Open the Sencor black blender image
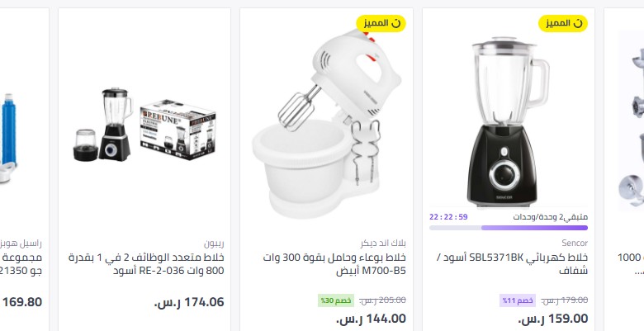Image resolution: width=644 pixels, height=331 pixels. click(509, 122)
